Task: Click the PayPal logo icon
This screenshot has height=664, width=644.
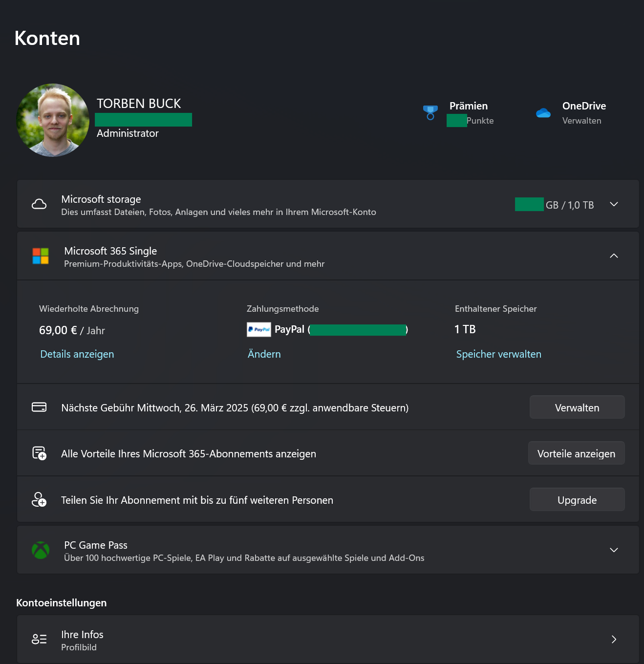Action: pos(259,329)
